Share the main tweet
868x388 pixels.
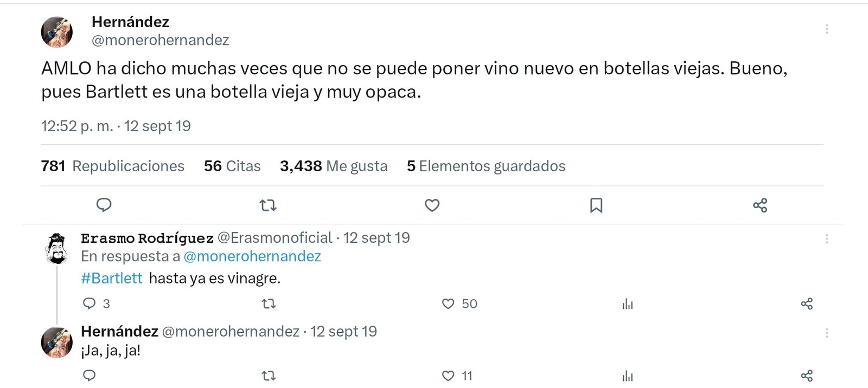tap(760, 205)
